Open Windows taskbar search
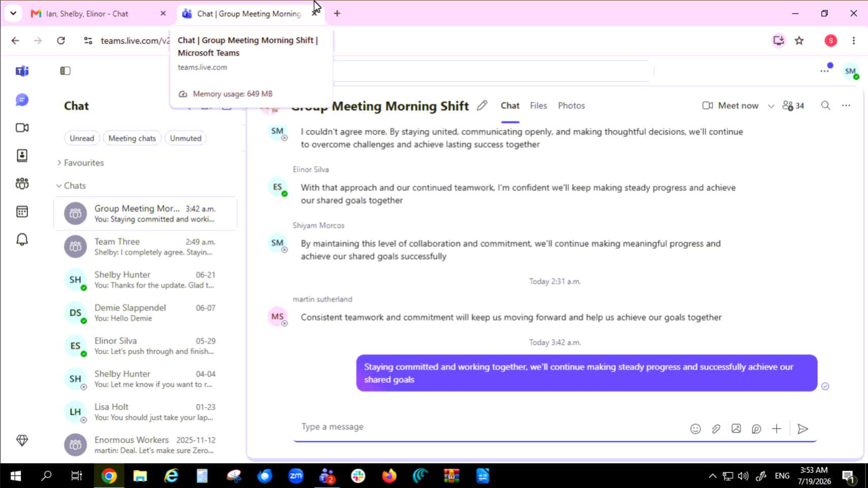Viewport: 868px width, 488px height. click(x=46, y=476)
